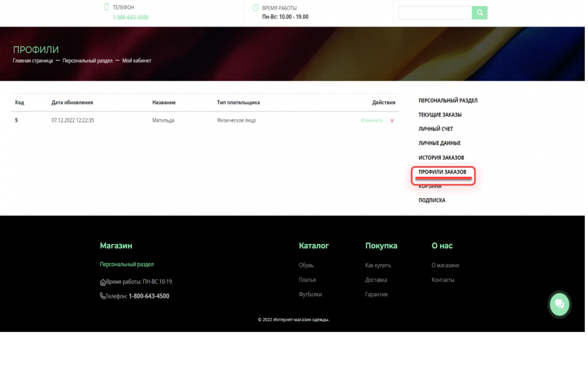Open the chat bubble widget
This screenshot has width=588, height=372.
click(559, 304)
